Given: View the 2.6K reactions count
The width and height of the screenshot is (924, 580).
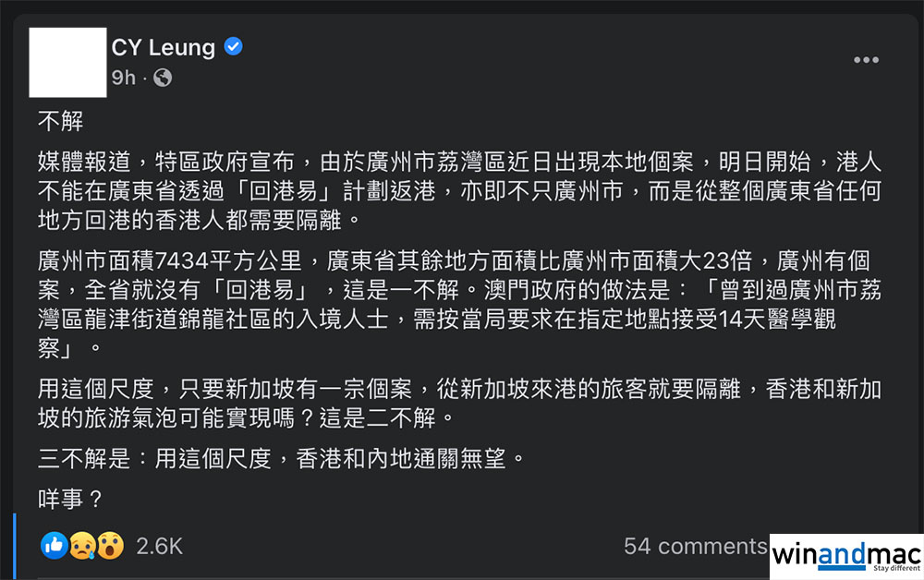Looking at the screenshot, I should pyautogui.click(x=159, y=547).
